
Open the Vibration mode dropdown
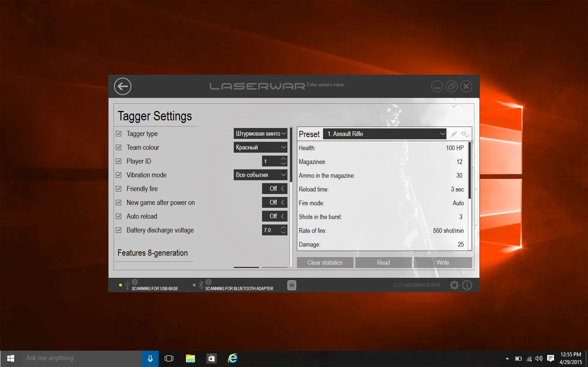coord(261,175)
